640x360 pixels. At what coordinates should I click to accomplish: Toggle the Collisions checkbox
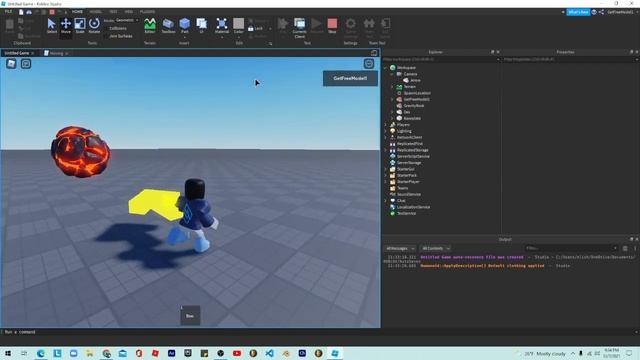[107, 29]
